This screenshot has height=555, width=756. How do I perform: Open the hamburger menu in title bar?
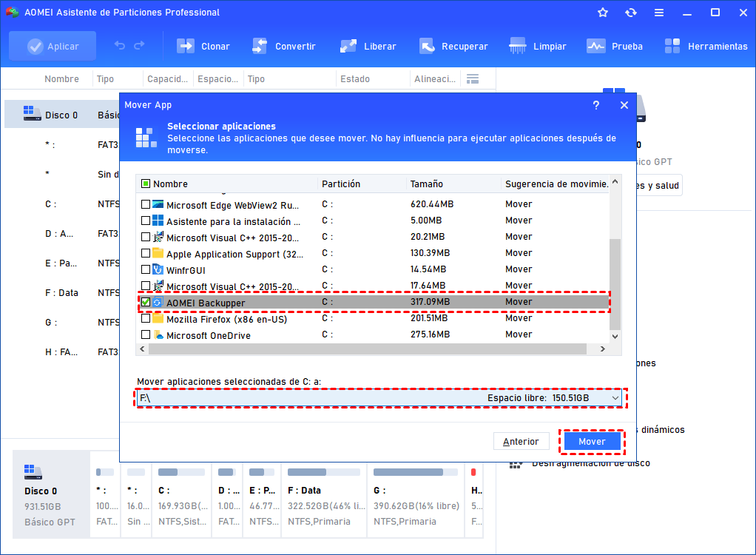pyautogui.click(x=658, y=13)
